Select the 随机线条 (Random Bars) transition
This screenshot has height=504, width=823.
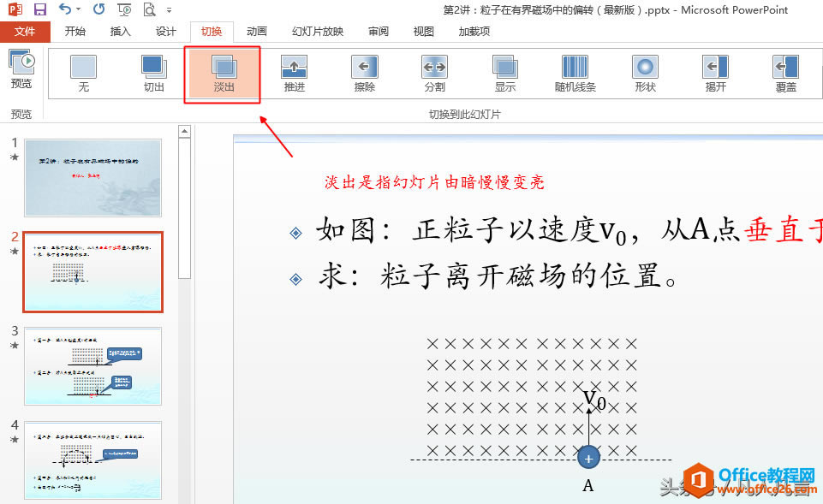pyautogui.click(x=576, y=74)
